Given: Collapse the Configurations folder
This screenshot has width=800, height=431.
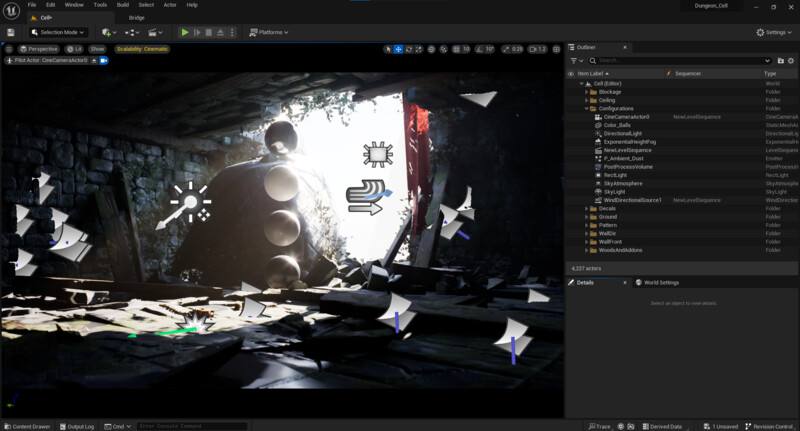Looking at the screenshot, I should (586, 109).
